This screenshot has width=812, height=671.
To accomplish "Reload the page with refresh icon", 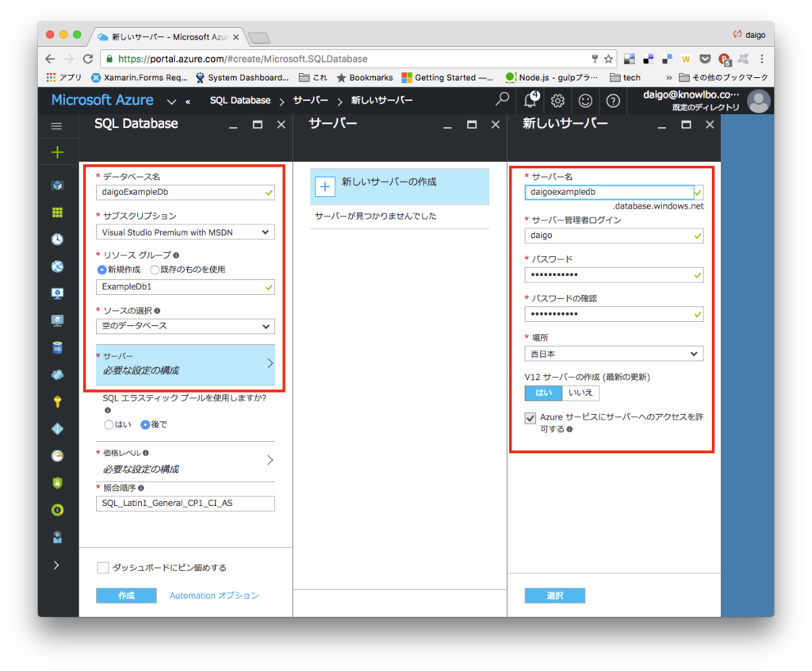I will pos(88,59).
